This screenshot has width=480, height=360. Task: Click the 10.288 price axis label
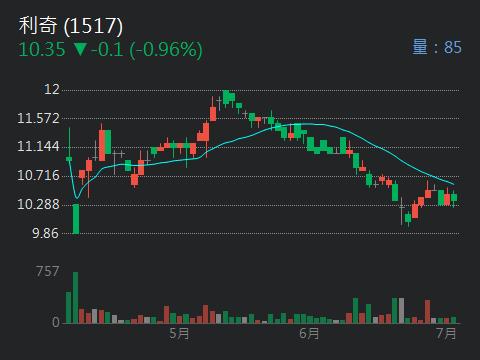click(38, 204)
